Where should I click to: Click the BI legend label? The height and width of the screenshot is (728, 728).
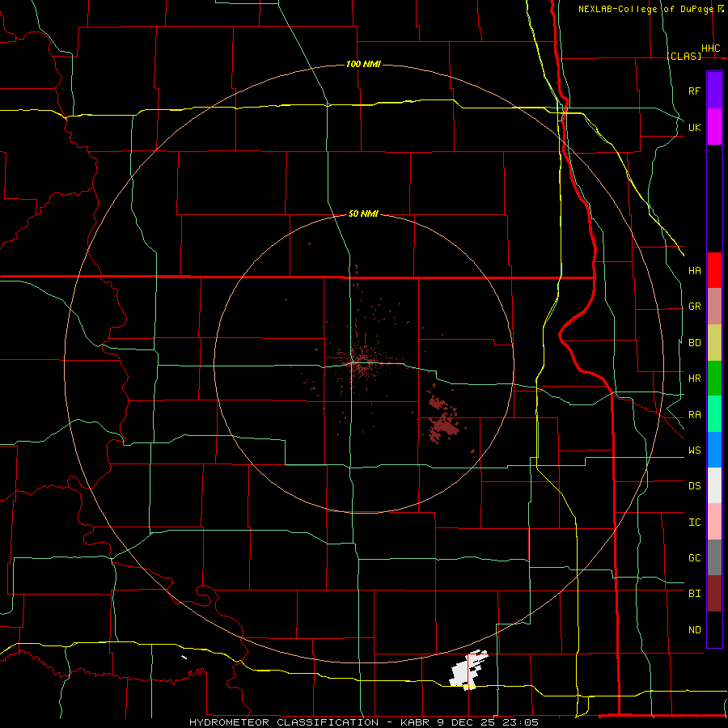point(694,594)
